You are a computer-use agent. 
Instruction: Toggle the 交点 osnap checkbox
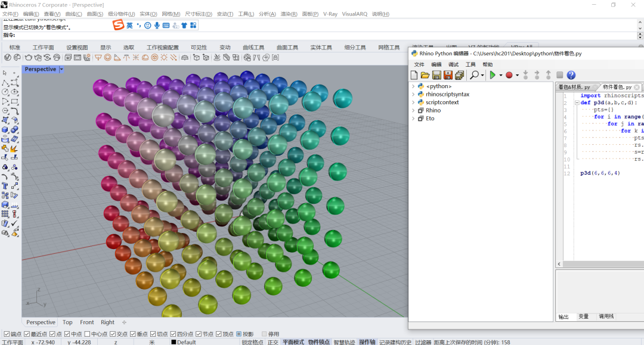pyautogui.click(x=113, y=334)
